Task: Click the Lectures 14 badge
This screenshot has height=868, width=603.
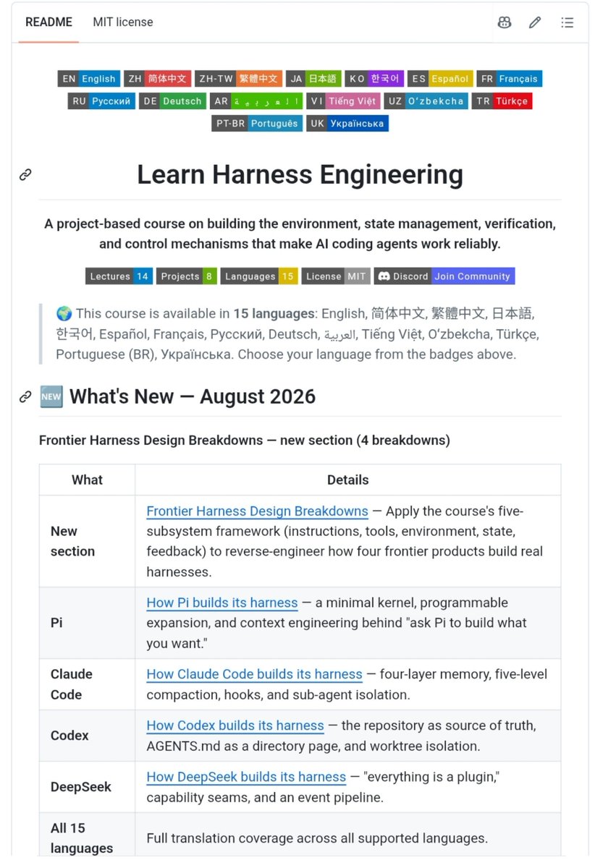Action: pos(119,276)
